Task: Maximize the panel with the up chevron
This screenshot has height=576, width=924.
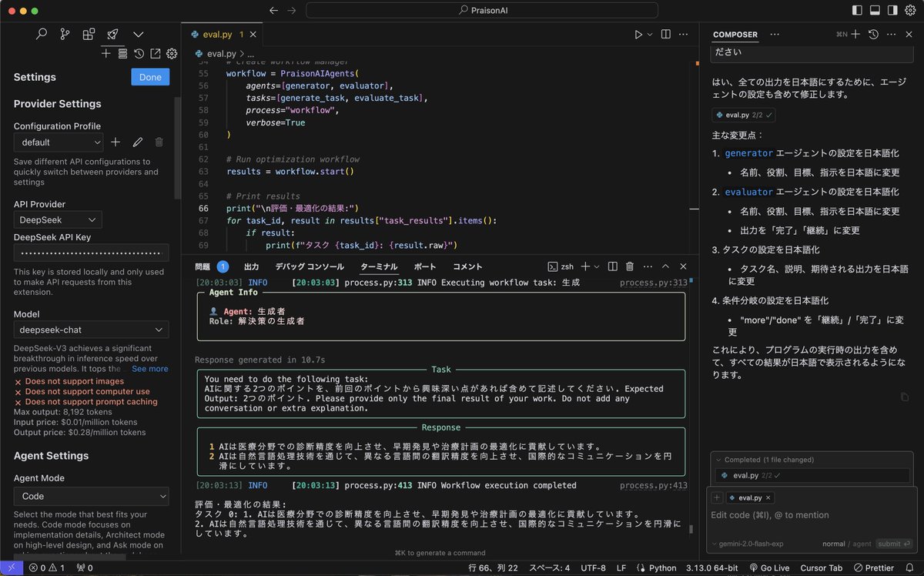Action: click(665, 266)
